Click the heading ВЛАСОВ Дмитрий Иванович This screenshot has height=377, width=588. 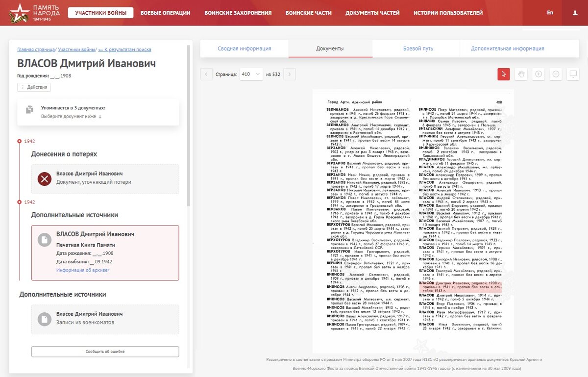(x=87, y=64)
